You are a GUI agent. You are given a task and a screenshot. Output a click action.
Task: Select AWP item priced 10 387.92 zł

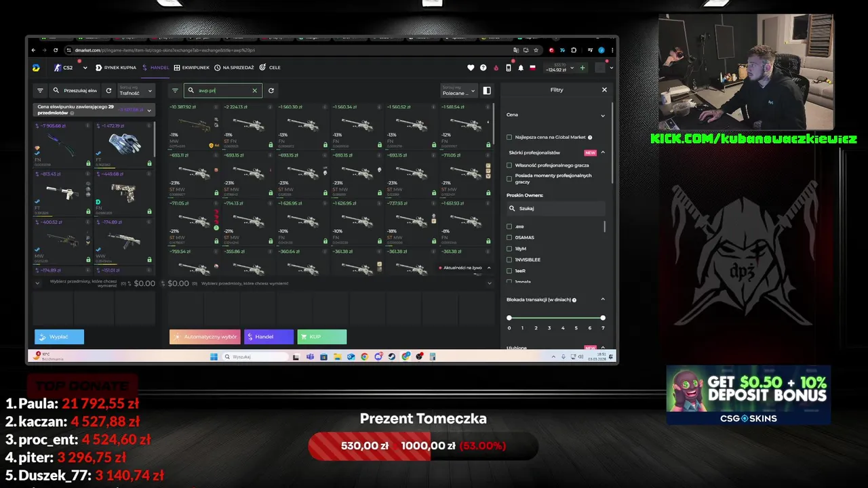coord(195,127)
